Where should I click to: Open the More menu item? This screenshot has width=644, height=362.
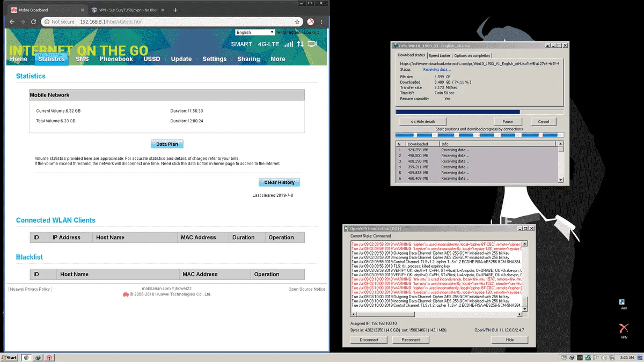278,59
